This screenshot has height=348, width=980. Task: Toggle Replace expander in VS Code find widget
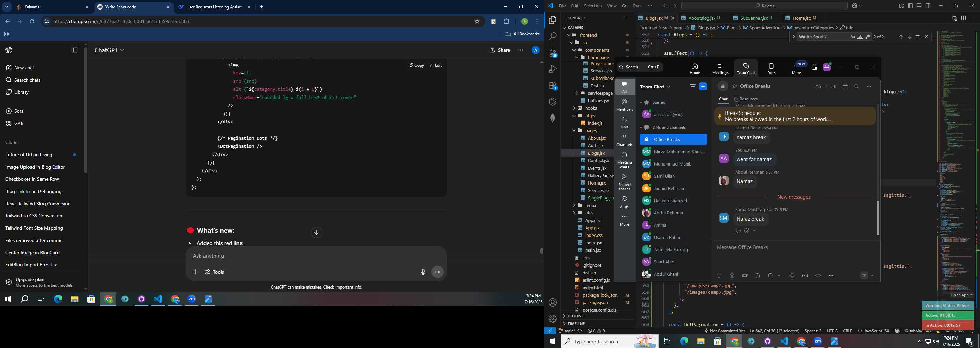coord(793,37)
